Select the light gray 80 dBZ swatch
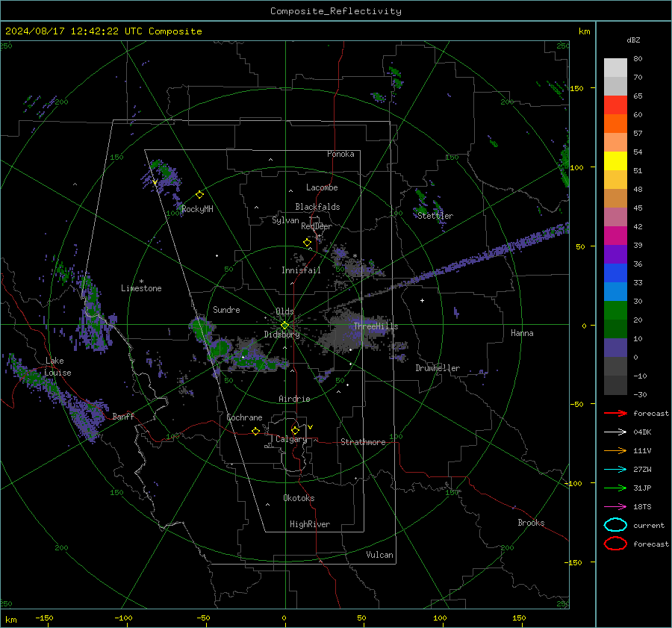 click(615, 68)
